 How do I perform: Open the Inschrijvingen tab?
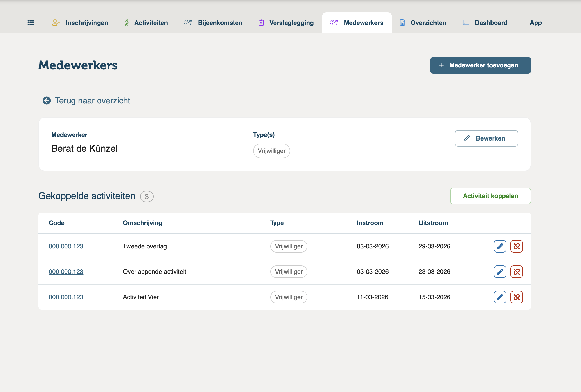pos(80,23)
